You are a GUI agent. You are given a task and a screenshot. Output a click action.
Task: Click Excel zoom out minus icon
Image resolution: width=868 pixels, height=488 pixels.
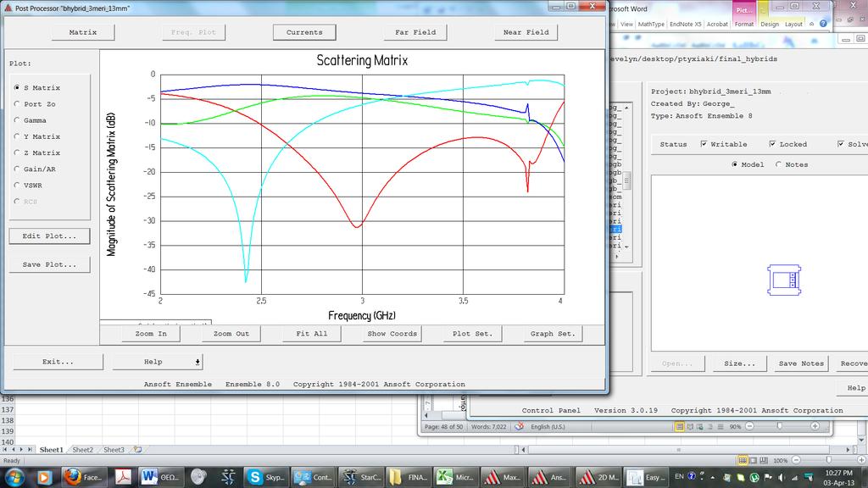[796, 460]
